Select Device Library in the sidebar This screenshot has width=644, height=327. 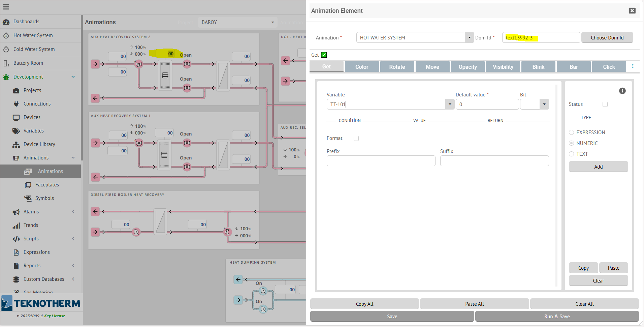tap(39, 144)
